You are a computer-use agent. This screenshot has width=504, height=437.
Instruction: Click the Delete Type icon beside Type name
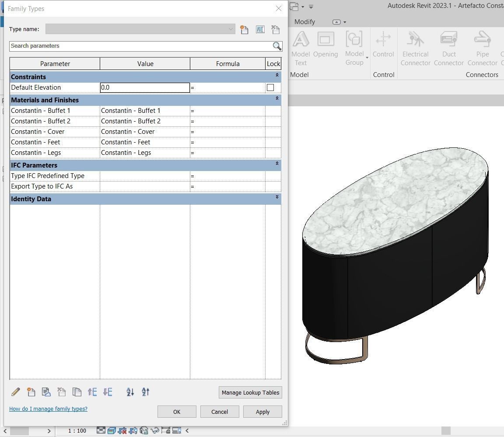pyautogui.click(x=276, y=30)
